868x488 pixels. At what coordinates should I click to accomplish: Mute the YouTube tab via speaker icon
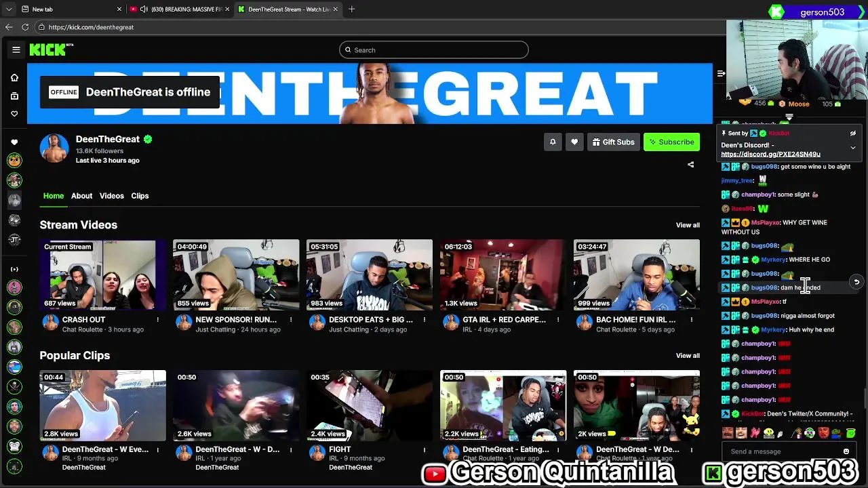pyautogui.click(x=144, y=9)
